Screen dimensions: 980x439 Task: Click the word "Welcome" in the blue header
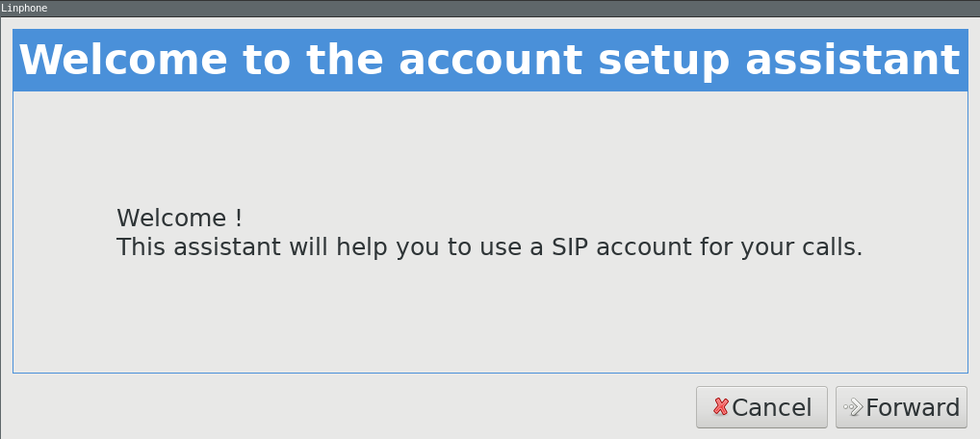click(123, 60)
